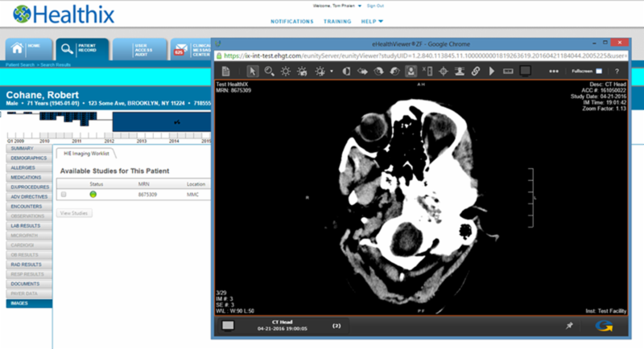Open the viewer help question mark
Screen dimensions: 644x349
point(617,72)
